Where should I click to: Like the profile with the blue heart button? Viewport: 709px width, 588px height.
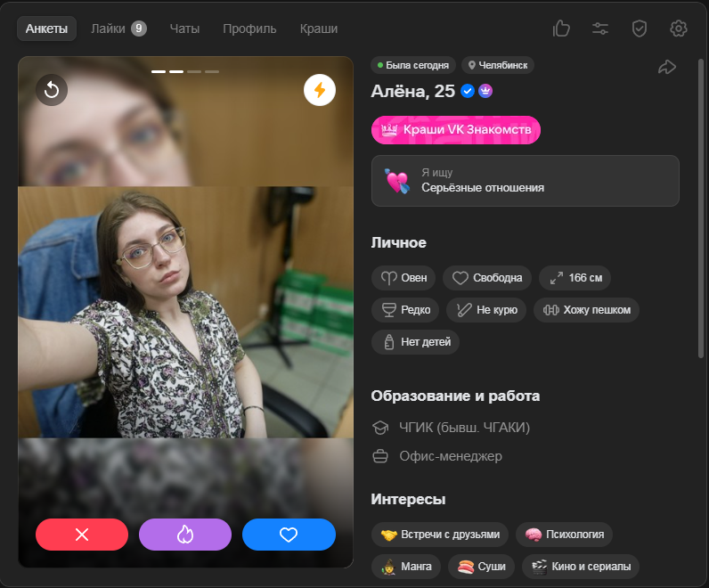point(289,535)
